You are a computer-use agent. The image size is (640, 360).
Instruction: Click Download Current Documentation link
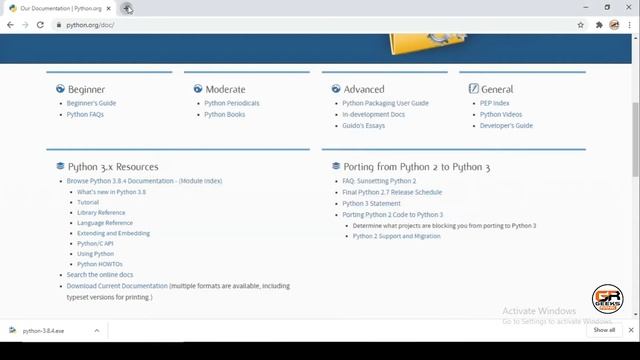(x=117, y=286)
